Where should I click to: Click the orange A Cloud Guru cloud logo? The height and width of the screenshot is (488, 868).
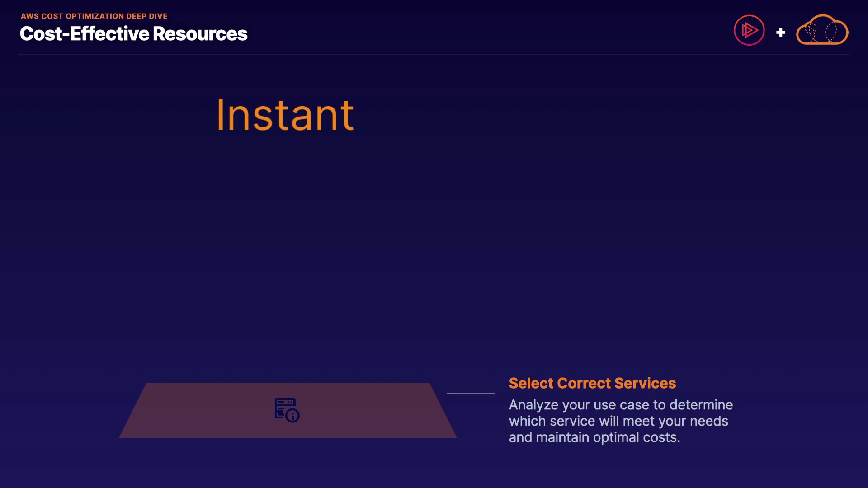tap(822, 30)
